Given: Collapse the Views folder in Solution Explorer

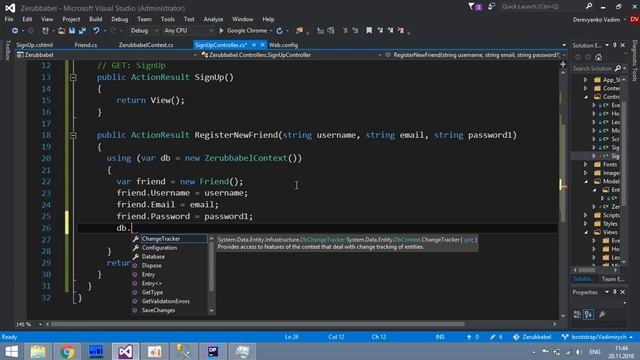Looking at the screenshot, I should 586,232.
